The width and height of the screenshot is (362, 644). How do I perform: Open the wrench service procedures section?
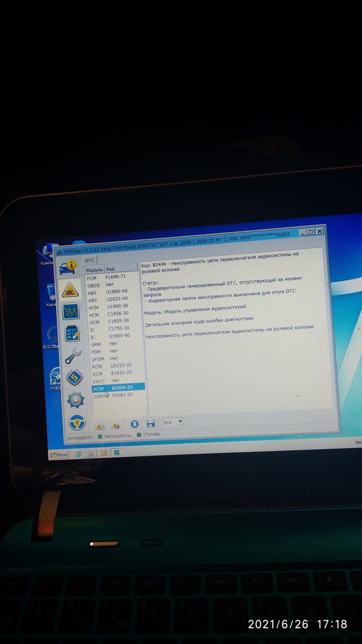pos(73,355)
